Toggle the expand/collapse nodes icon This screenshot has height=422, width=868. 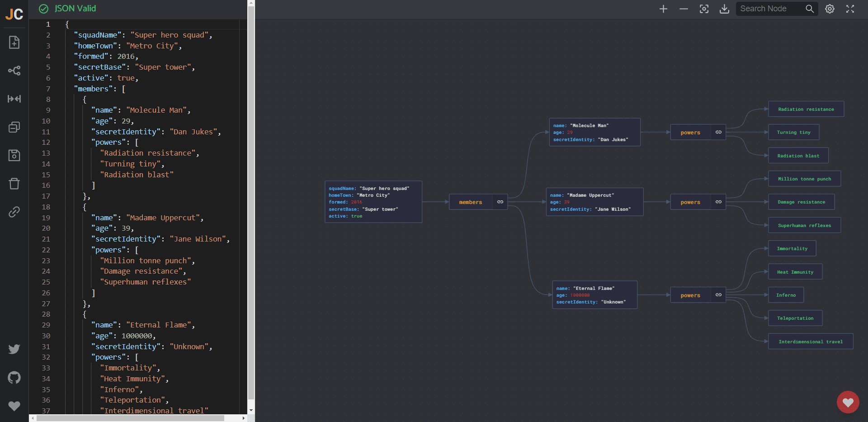point(14,99)
